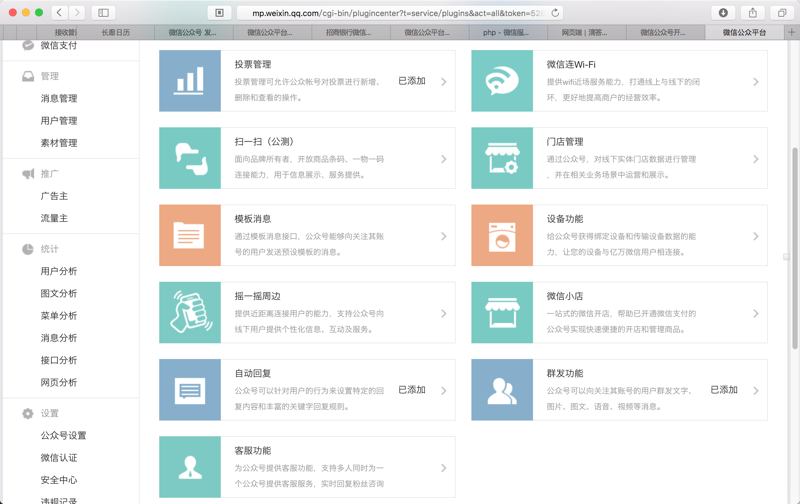Click the 摇一摇周边 shaking phone icon
Viewport: 800px width, 504px height.
(190, 312)
